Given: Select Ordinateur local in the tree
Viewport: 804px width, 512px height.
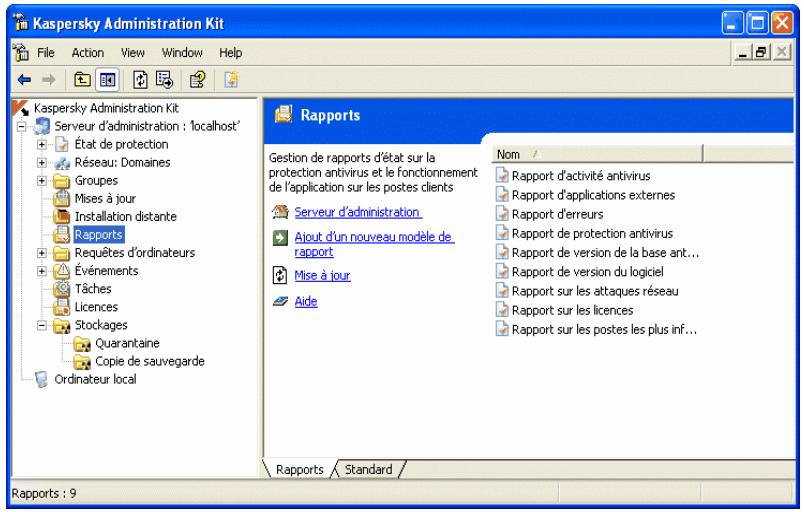Looking at the screenshot, I should 95,379.
